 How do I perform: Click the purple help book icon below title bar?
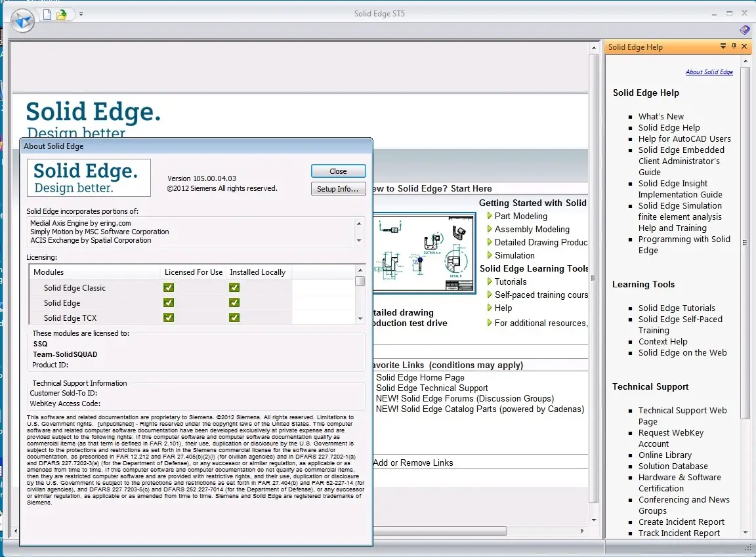coord(745,30)
